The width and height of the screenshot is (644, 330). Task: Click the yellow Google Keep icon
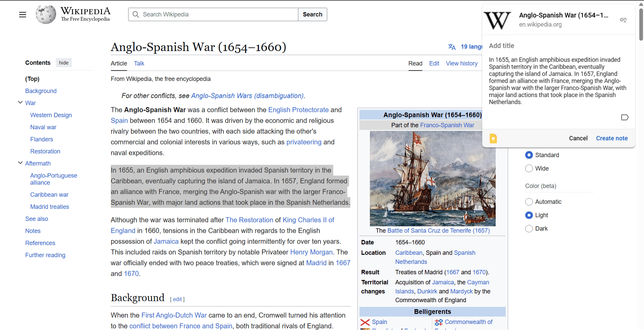tap(493, 138)
